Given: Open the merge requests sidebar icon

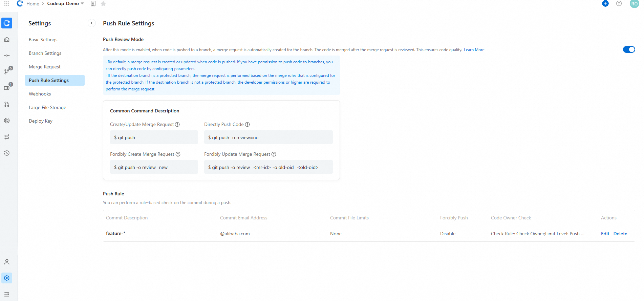Looking at the screenshot, I should click(7, 104).
